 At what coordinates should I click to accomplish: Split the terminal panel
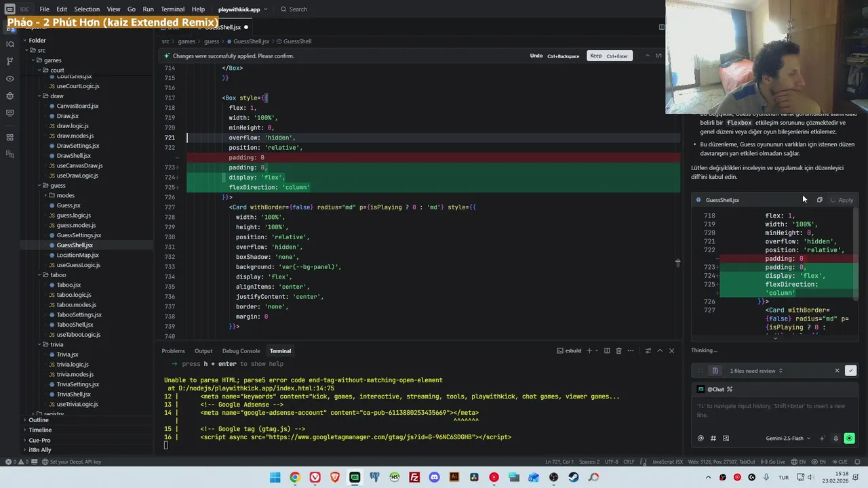(x=607, y=350)
